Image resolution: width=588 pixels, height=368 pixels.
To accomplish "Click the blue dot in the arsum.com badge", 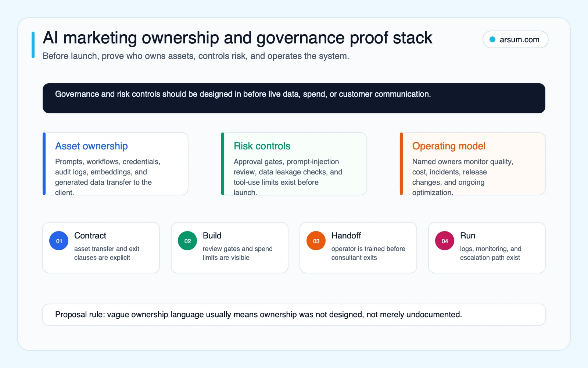I will pos(492,39).
